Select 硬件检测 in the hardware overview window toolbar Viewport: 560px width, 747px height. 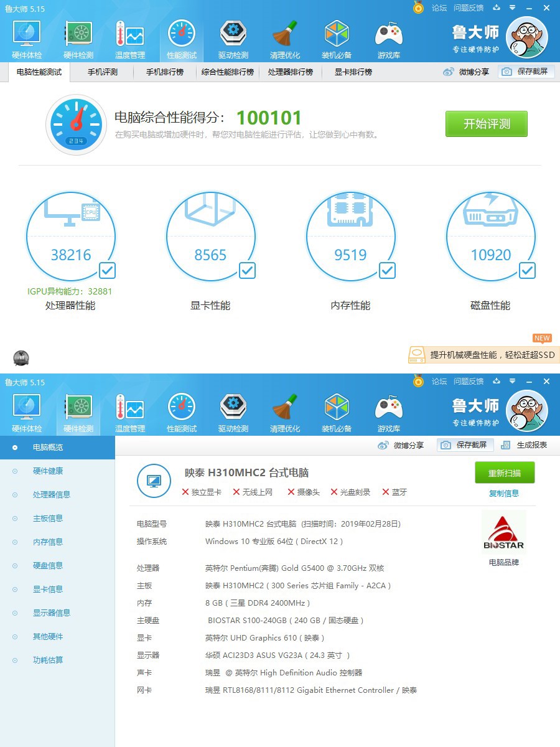[x=78, y=414]
